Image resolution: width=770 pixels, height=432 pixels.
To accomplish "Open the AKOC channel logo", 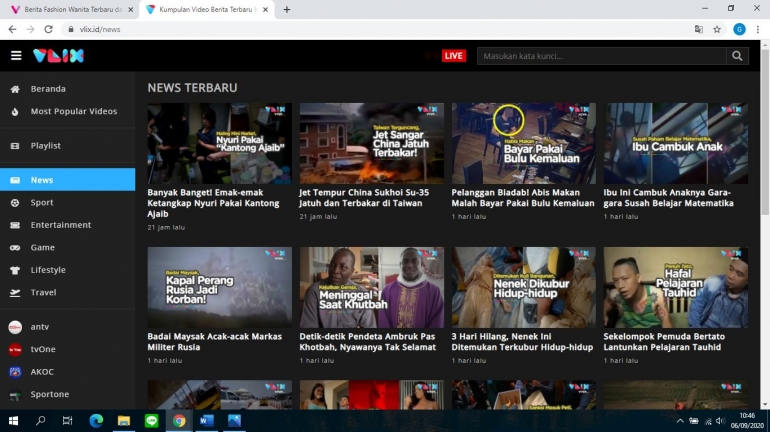I will pyautogui.click(x=15, y=372).
